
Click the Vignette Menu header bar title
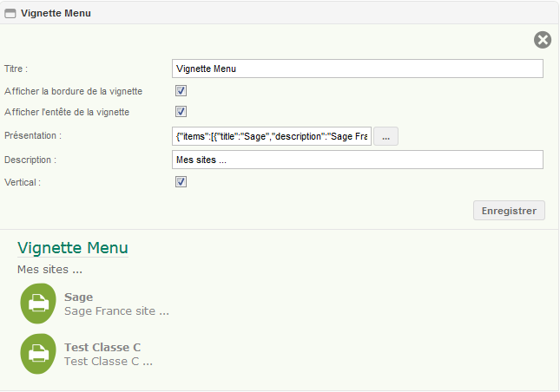pyautogui.click(x=56, y=13)
